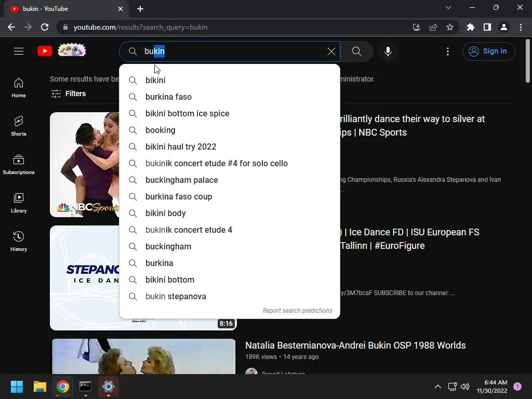Viewport: 532px width, 399px height.
Task: Show hidden system tray icons
Action: pyautogui.click(x=438, y=387)
